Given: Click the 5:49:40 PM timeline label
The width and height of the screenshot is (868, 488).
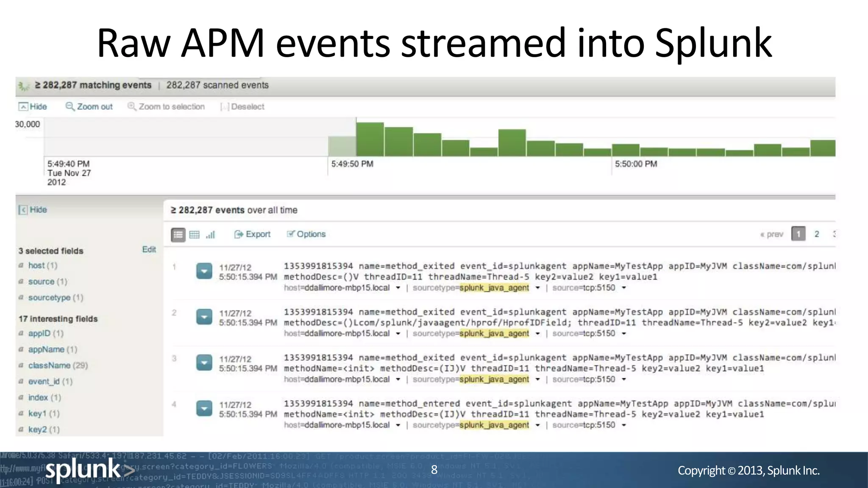Looking at the screenshot, I should pyautogui.click(x=68, y=164).
